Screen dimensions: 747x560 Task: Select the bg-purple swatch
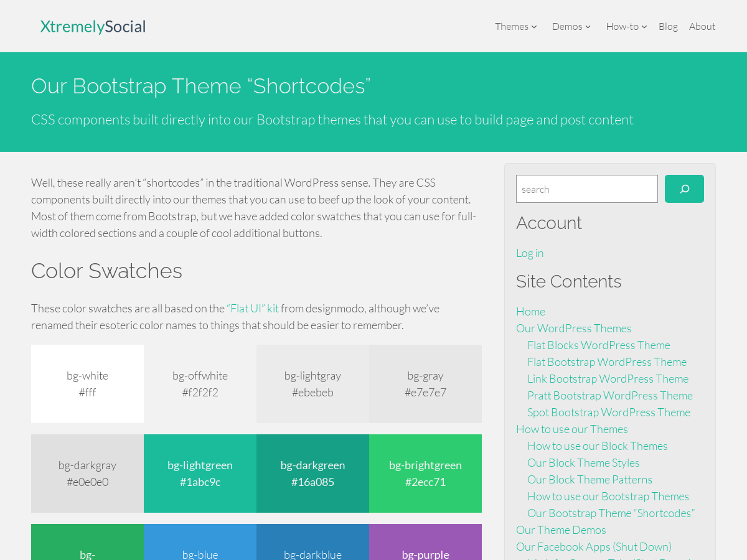click(425, 542)
